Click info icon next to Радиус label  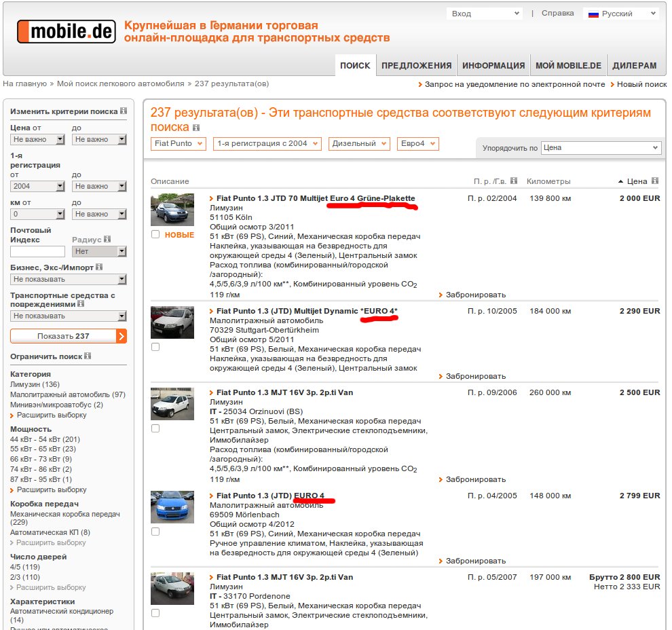coord(107,240)
